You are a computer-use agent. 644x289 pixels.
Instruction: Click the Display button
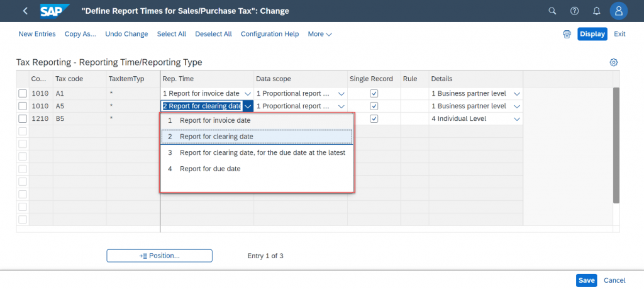(592, 34)
